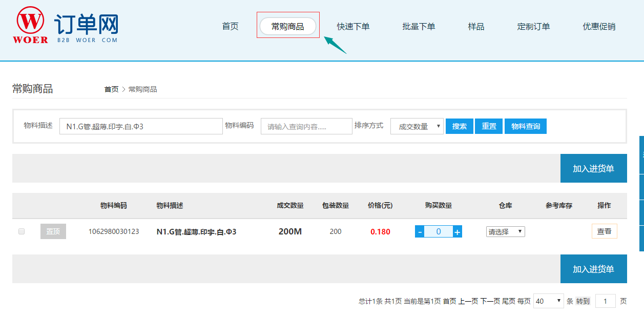The height and width of the screenshot is (315, 644).
Task: Open the 批量下单 menu item
Action: click(x=419, y=26)
